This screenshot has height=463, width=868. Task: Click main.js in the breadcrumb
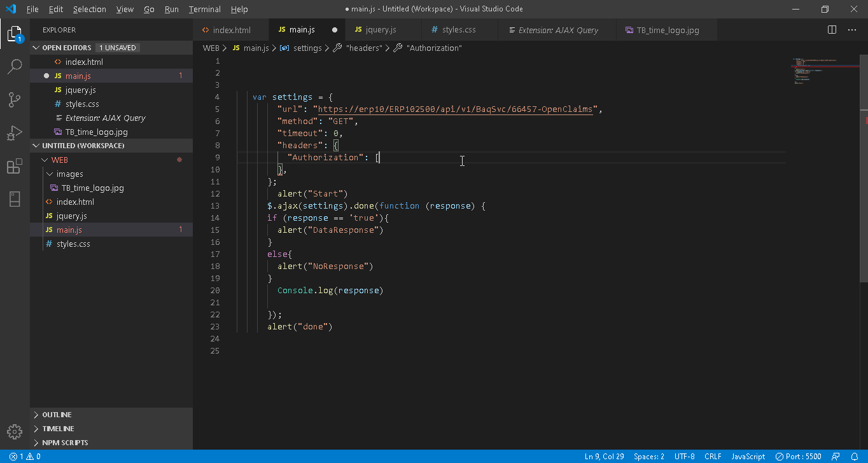click(256, 48)
